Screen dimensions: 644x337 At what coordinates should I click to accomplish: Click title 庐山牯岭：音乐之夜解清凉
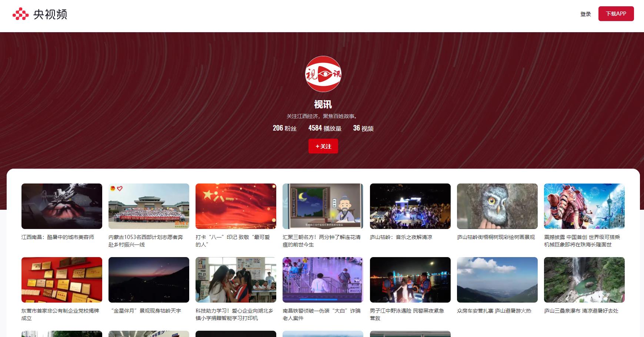[401, 237]
